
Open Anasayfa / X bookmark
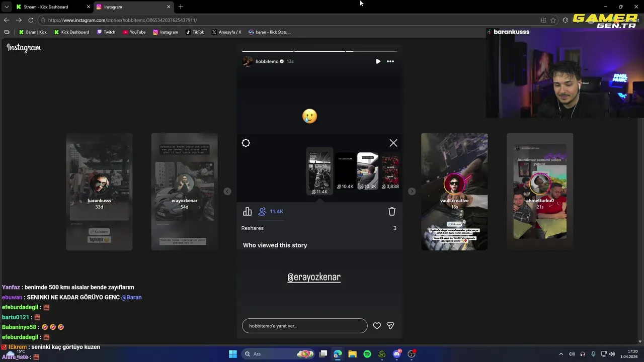point(226,32)
